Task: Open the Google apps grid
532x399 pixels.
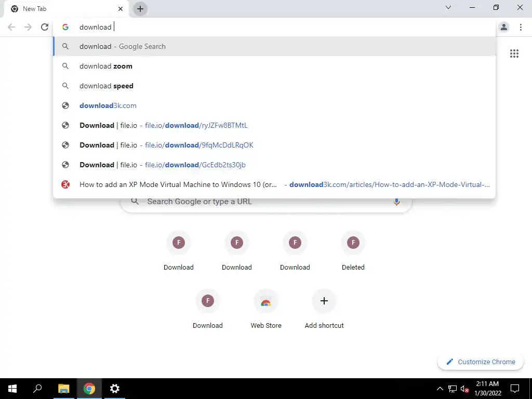Action: (514, 54)
